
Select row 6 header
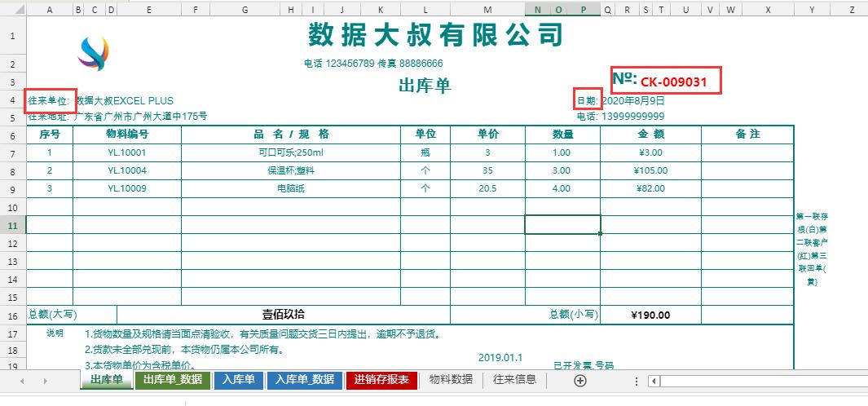13,135
